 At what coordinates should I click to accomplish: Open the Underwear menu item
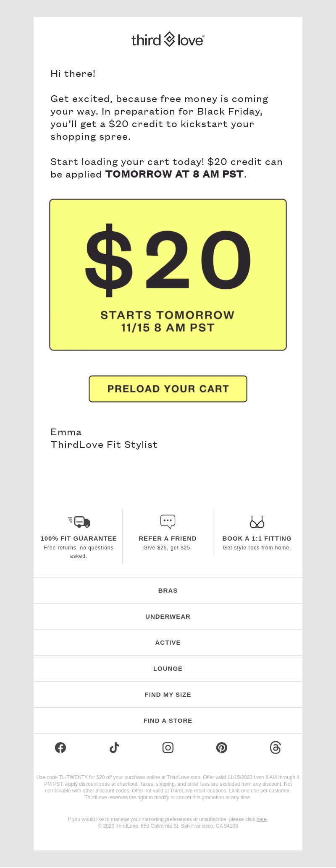(x=168, y=617)
